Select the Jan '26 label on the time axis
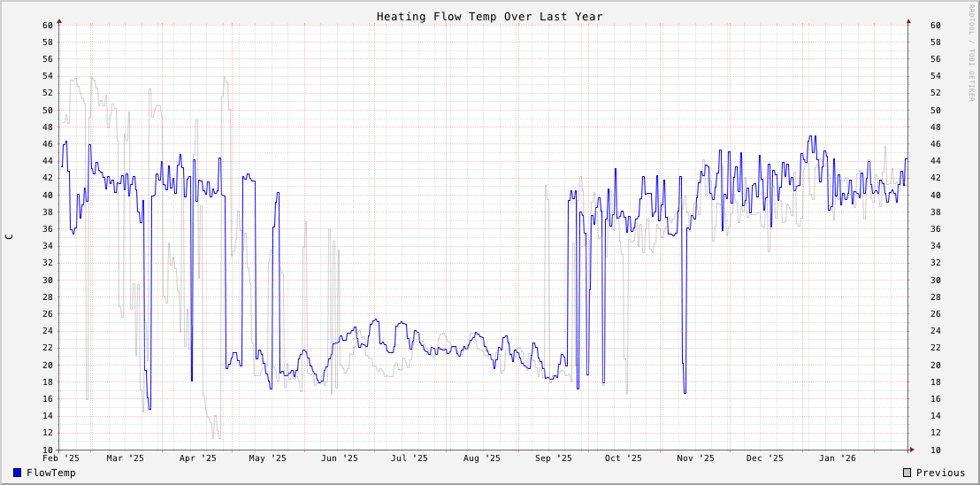Viewport: 980px width, 485px height. tap(838, 458)
